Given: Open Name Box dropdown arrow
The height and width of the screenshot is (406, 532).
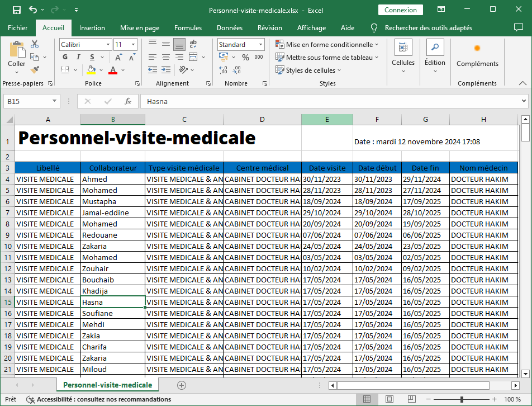Looking at the screenshot, I should tap(54, 101).
